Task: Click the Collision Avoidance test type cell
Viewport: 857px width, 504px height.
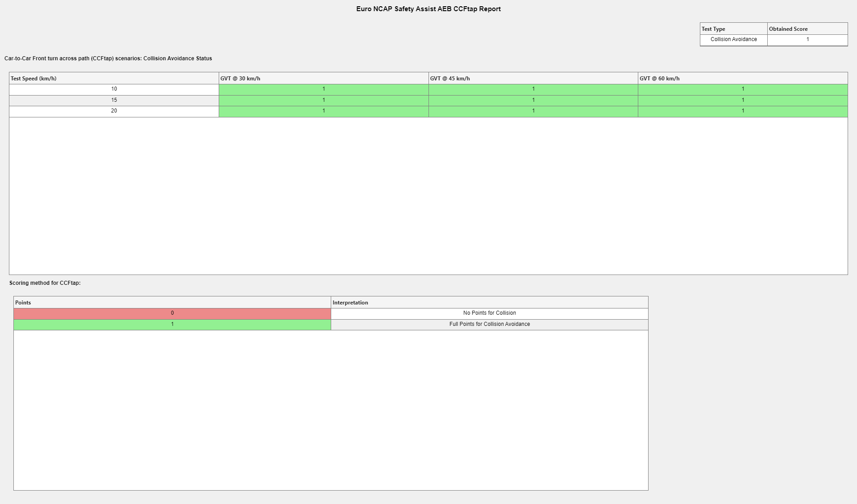Action: (733, 40)
